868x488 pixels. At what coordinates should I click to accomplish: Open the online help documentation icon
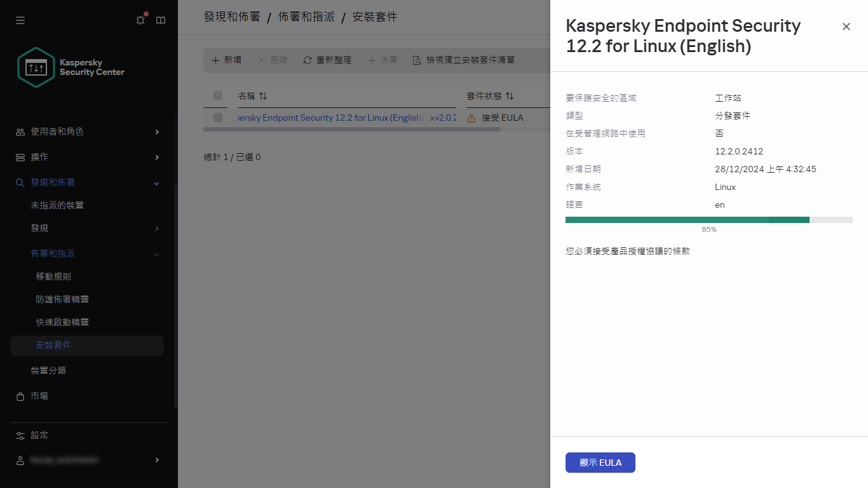click(161, 20)
